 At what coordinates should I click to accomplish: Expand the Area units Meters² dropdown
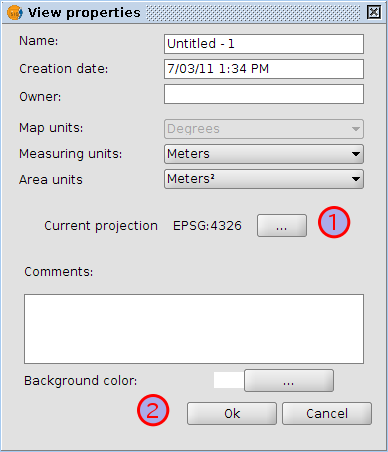point(264,179)
